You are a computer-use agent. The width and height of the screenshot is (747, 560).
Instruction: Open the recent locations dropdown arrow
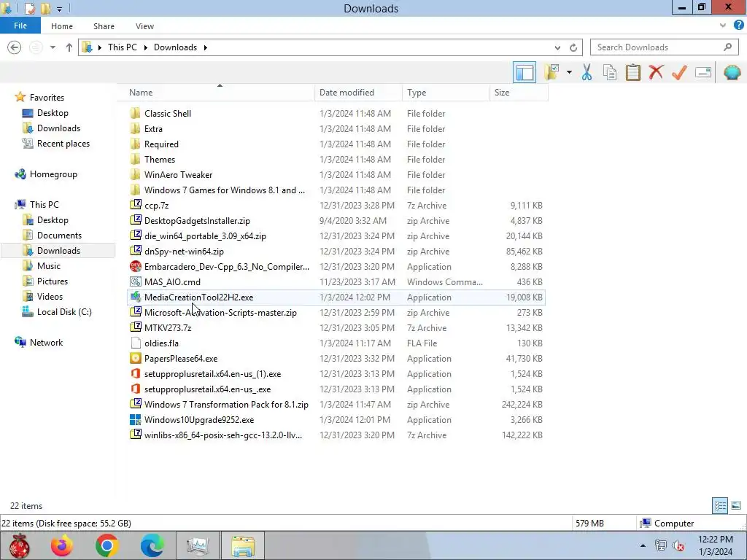point(53,47)
